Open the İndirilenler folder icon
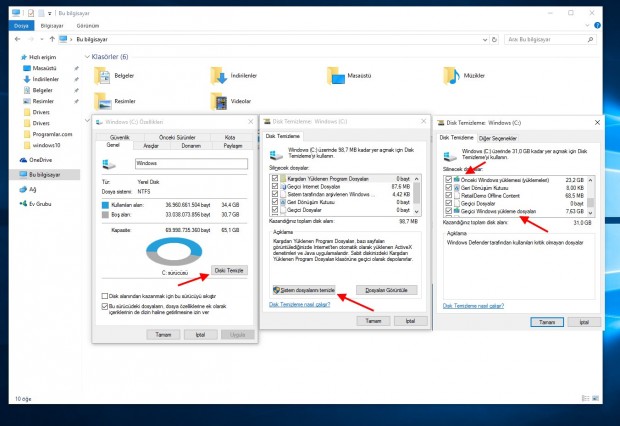 [x=219, y=76]
